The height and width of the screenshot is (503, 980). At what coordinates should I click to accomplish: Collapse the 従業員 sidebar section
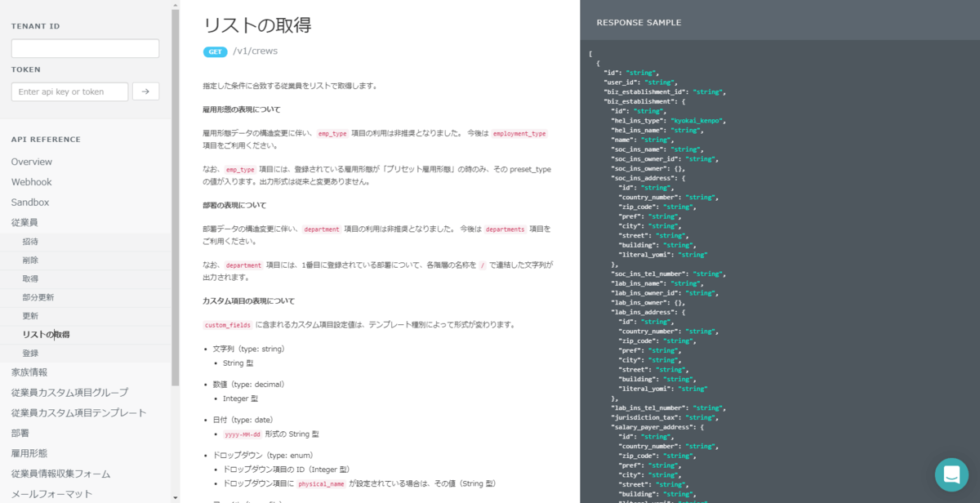24,222
